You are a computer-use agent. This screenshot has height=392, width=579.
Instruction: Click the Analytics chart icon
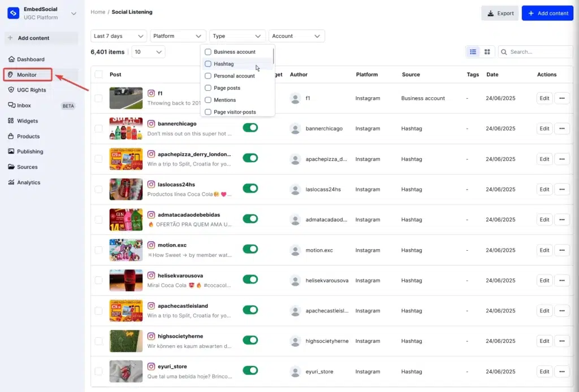(x=11, y=182)
